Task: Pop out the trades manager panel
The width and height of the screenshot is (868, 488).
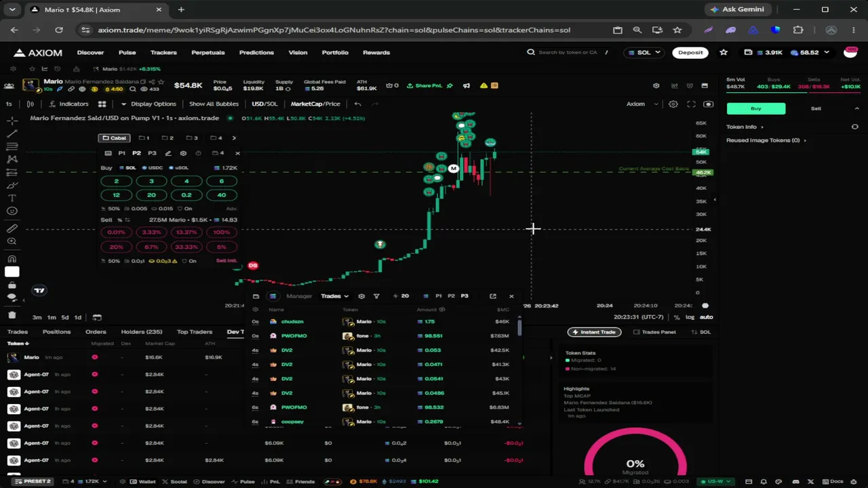Action: (493, 296)
